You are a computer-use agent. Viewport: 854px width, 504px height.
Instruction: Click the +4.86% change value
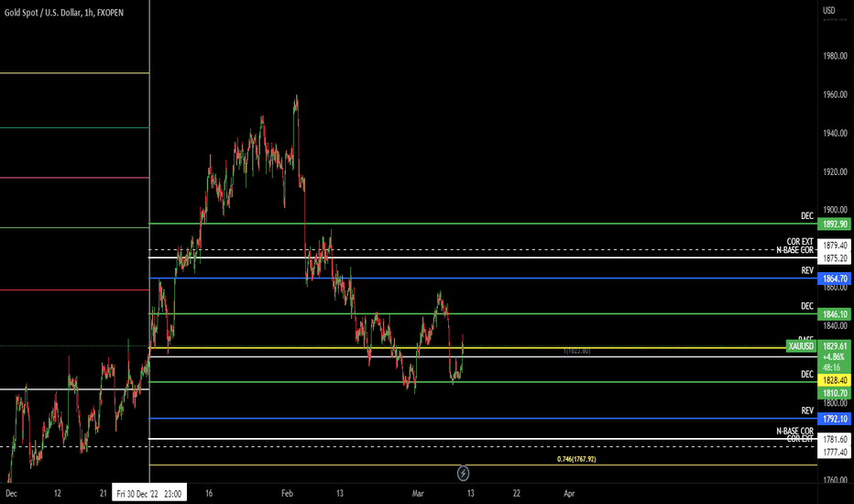[x=833, y=356]
